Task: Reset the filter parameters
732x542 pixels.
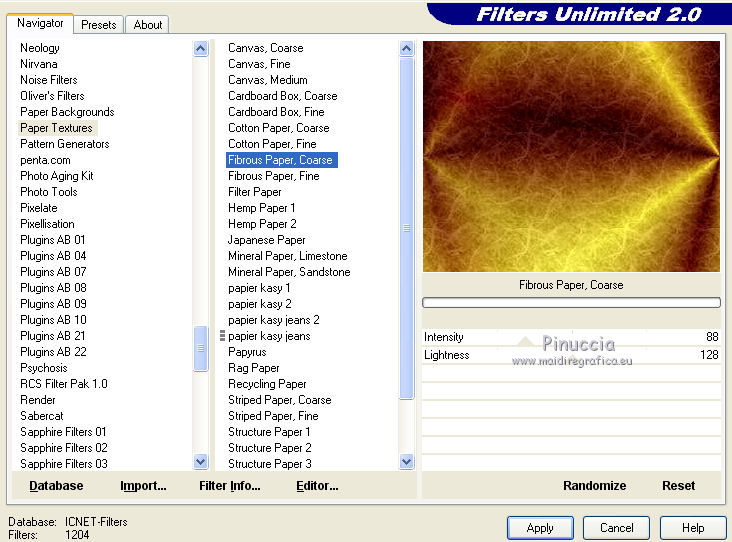Action: (x=678, y=486)
